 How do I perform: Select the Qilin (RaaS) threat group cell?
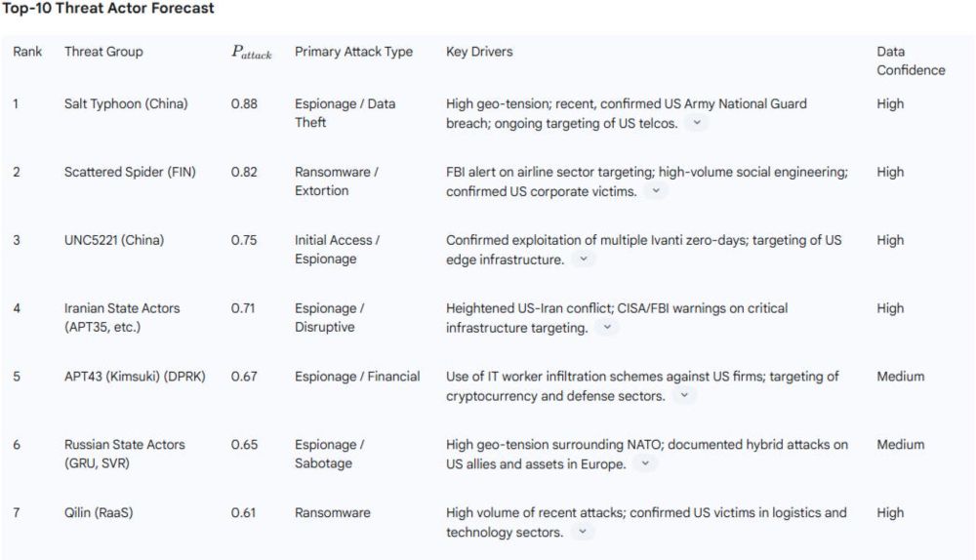click(99, 513)
